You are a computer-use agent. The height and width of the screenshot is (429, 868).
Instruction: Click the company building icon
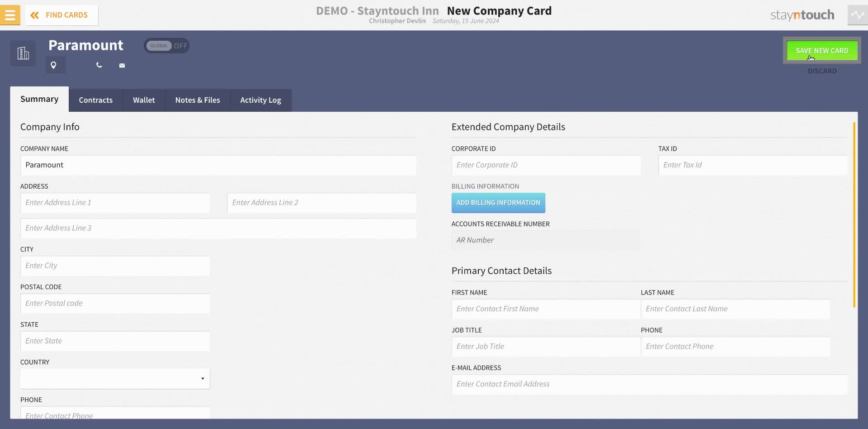point(23,53)
